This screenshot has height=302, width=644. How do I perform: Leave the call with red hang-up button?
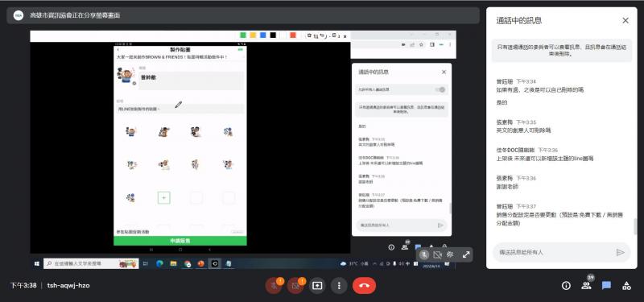coord(364,286)
